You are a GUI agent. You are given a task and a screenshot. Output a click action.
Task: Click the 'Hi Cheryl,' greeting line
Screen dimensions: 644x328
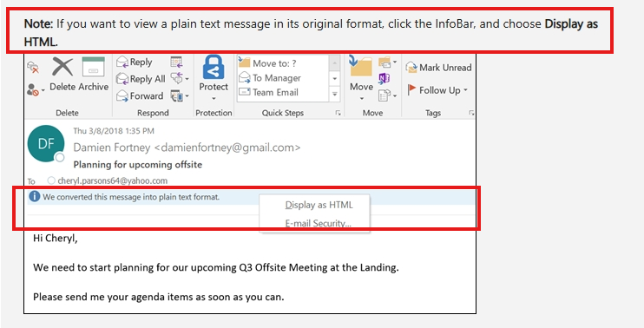click(55, 239)
